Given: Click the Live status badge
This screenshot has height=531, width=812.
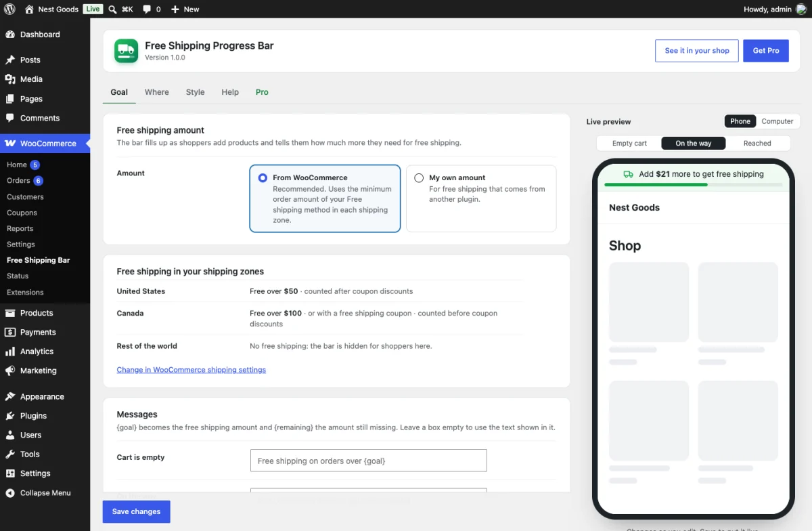Looking at the screenshot, I should pos(93,9).
